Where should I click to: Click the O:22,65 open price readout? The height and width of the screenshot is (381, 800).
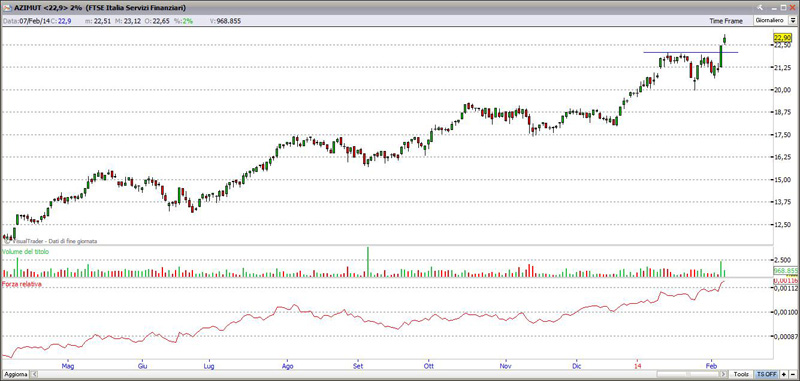click(156, 21)
